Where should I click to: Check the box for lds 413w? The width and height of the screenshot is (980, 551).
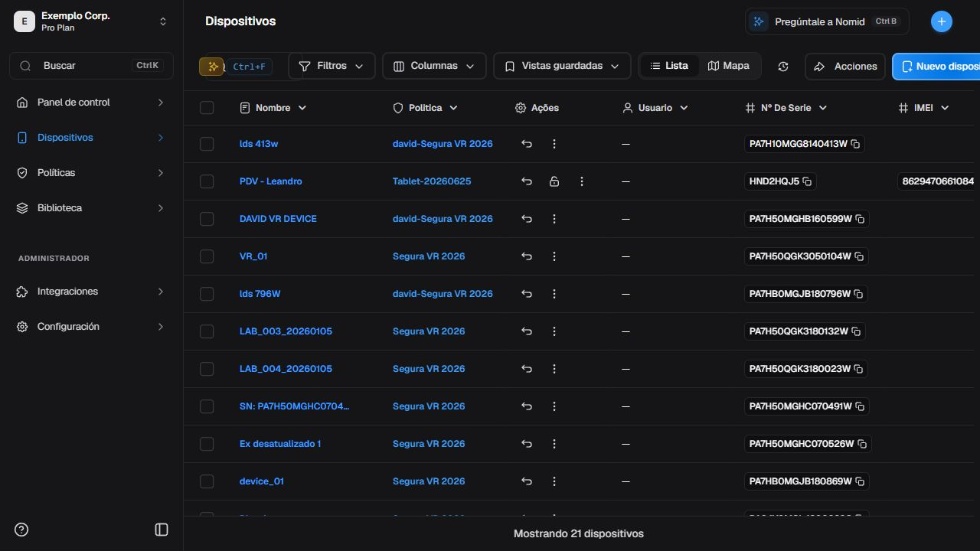[x=207, y=144]
